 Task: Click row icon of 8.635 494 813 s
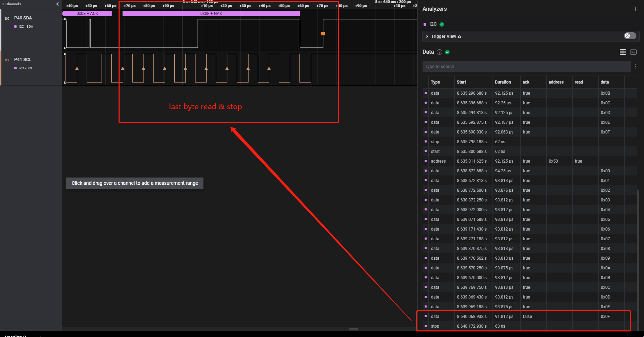(x=426, y=113)
